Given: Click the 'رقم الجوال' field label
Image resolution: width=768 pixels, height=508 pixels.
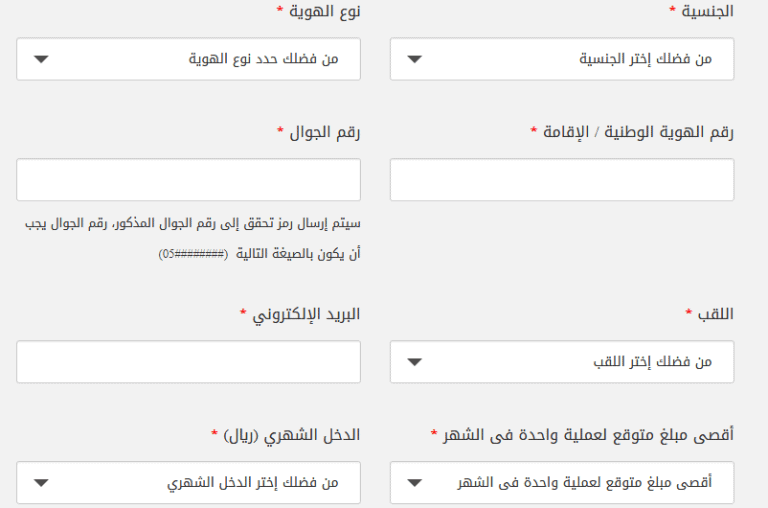Looking at the screenshot, I should (x=325, y=132).
